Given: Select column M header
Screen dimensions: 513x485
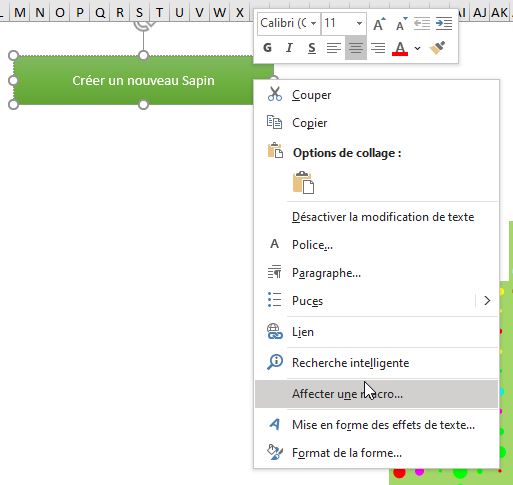Looking at the screenshot, I should (x=20, y=13).
